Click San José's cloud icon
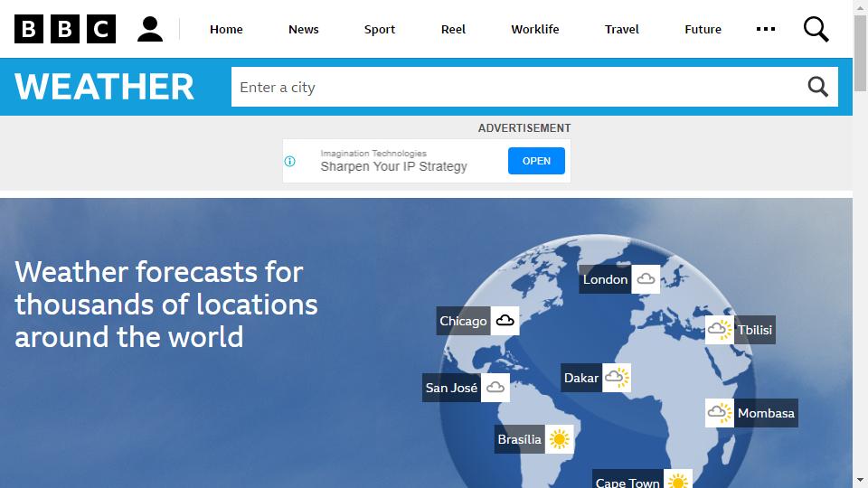The image size is (868, 488). tap(495, 388)
